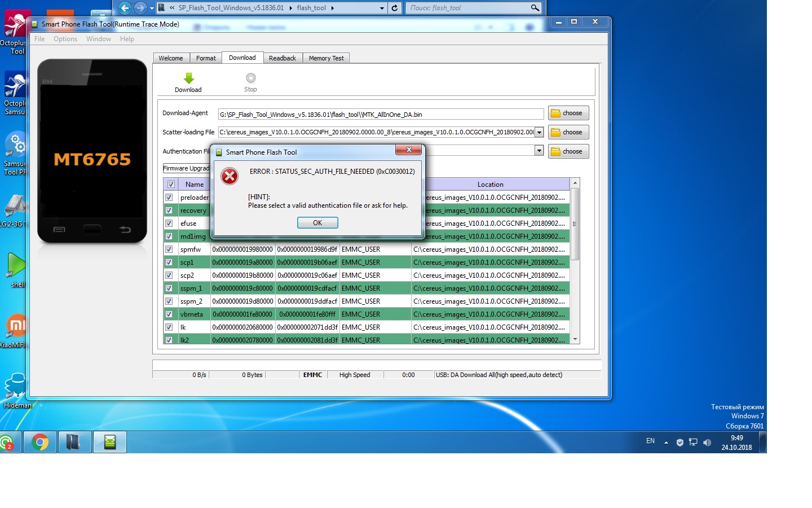Open the Scatter-loading File dropdown arrow
812x508 pixels.
click(539, 132)
